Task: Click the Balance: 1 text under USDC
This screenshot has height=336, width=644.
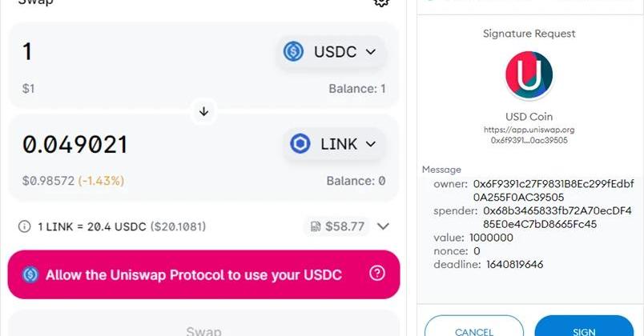Action: (x=356, y=89)
